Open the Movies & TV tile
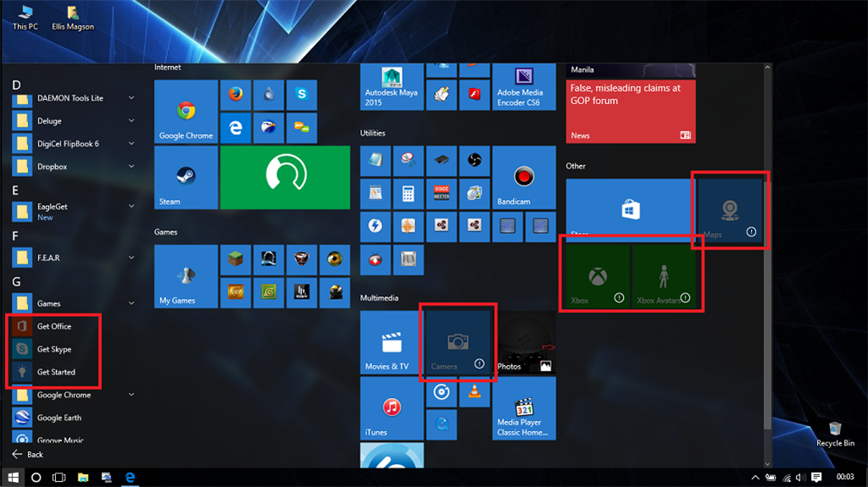868x487 pixels. pyautogui.click(x=392, y=342)
